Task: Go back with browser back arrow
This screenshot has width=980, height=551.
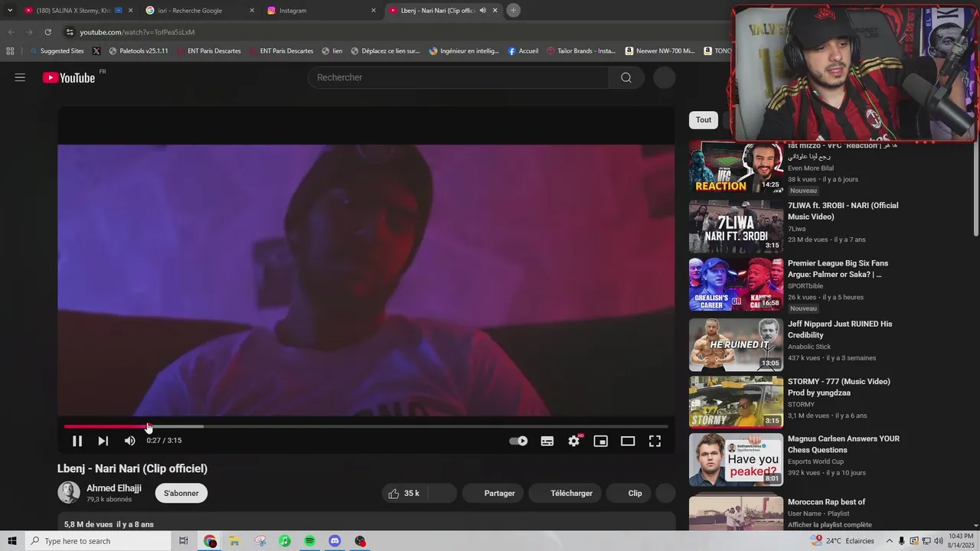Action: coord(11,32)
